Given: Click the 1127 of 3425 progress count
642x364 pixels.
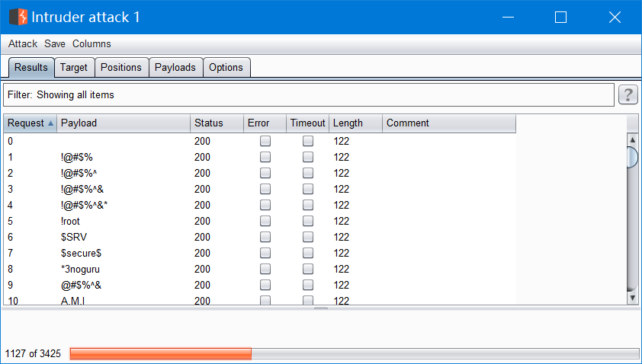Looking at the screenshot, I should tap(33, 354).
